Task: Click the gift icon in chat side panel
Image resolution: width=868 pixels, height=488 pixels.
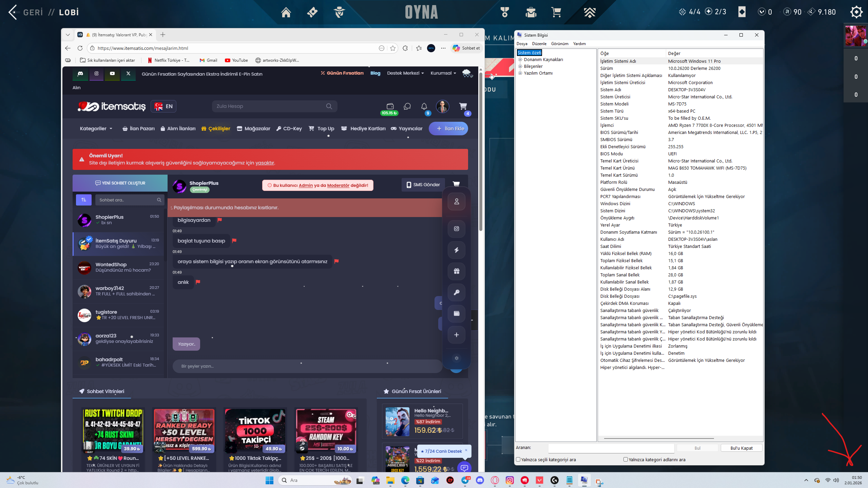Action: (457, 271)
